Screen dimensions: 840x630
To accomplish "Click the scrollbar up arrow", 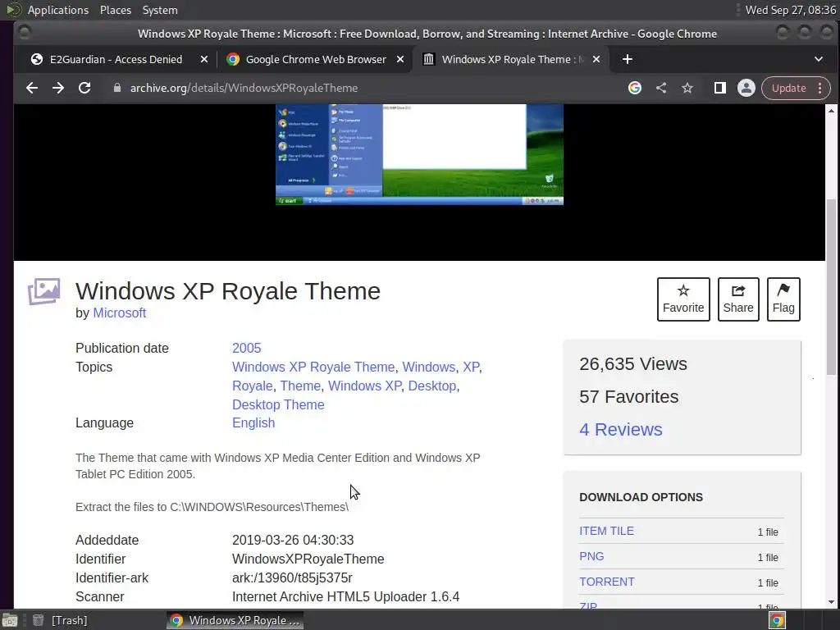I will tap(832, 111).
